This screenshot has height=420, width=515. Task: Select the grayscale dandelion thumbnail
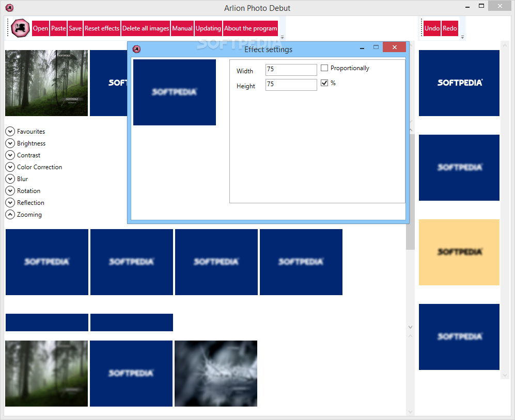[216, 374]
